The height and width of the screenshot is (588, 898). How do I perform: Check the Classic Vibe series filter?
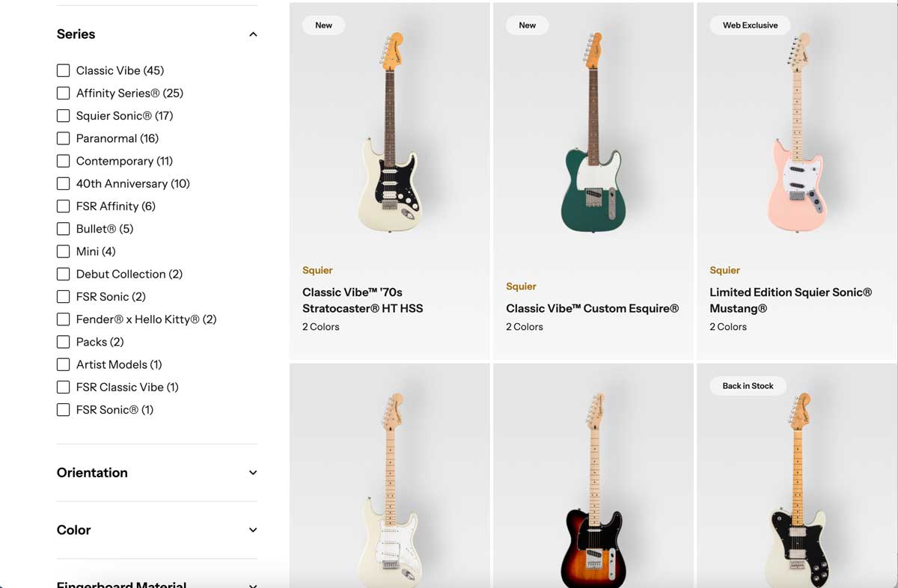(63, 70)
